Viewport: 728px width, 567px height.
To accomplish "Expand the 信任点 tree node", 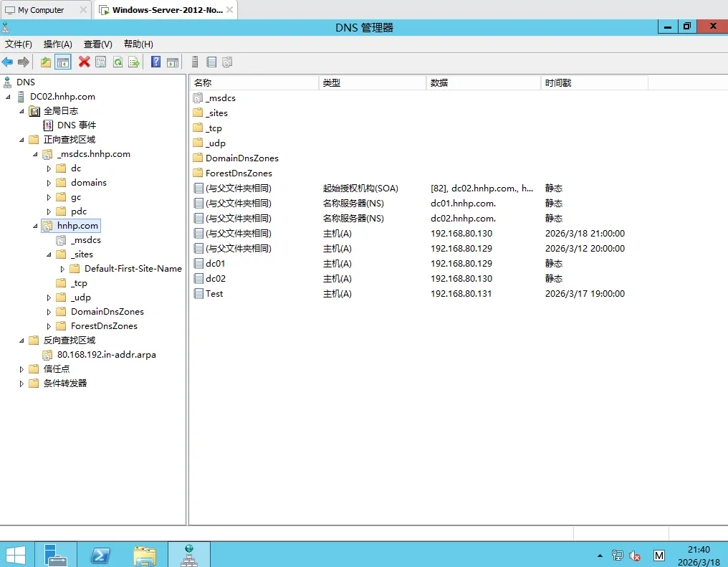I will click(x=21, y=368).
